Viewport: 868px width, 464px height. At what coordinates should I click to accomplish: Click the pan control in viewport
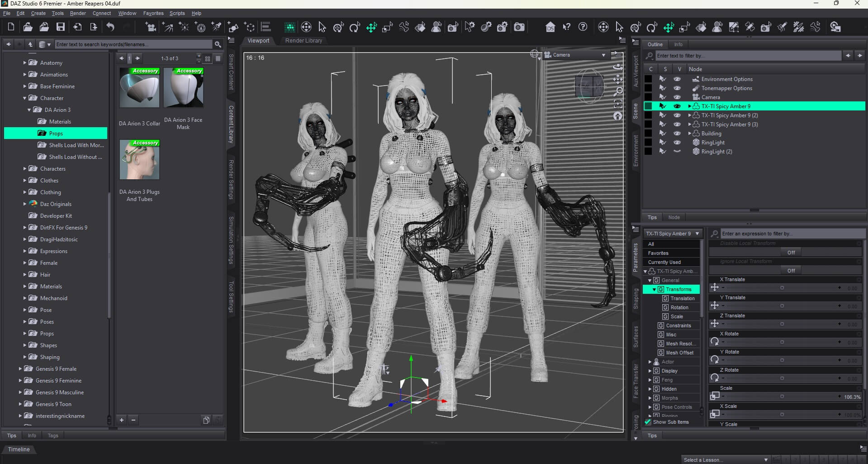coord(617,80)
